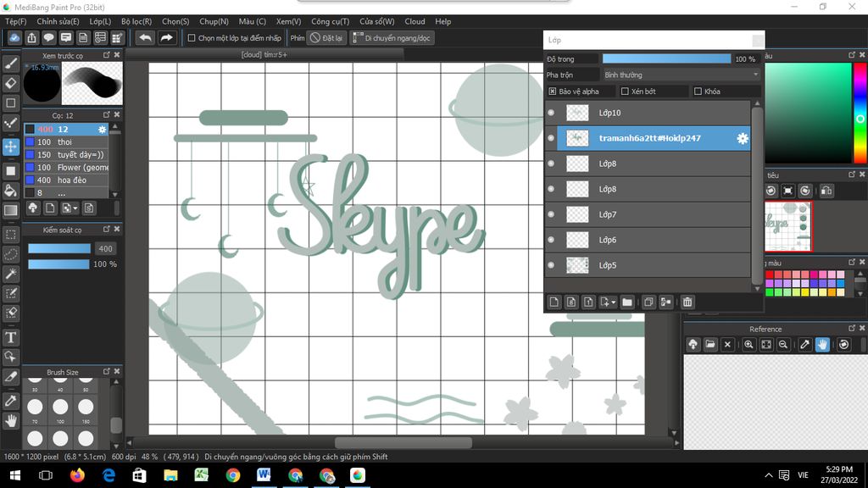Open the Bộ lọc(R) menu
This screenshot has width=868, height=488.
click(136, 21)
